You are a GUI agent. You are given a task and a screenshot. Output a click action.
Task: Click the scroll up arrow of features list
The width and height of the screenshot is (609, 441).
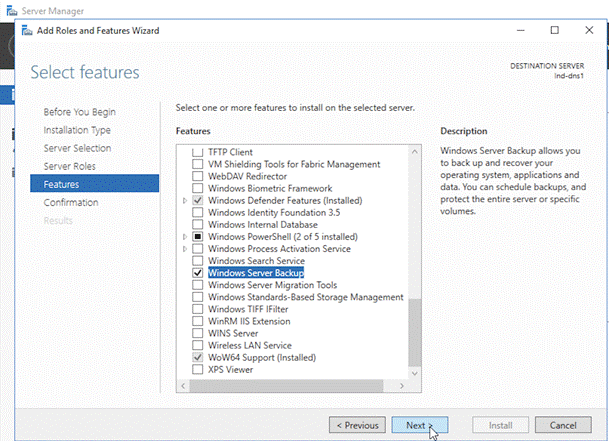414,152
